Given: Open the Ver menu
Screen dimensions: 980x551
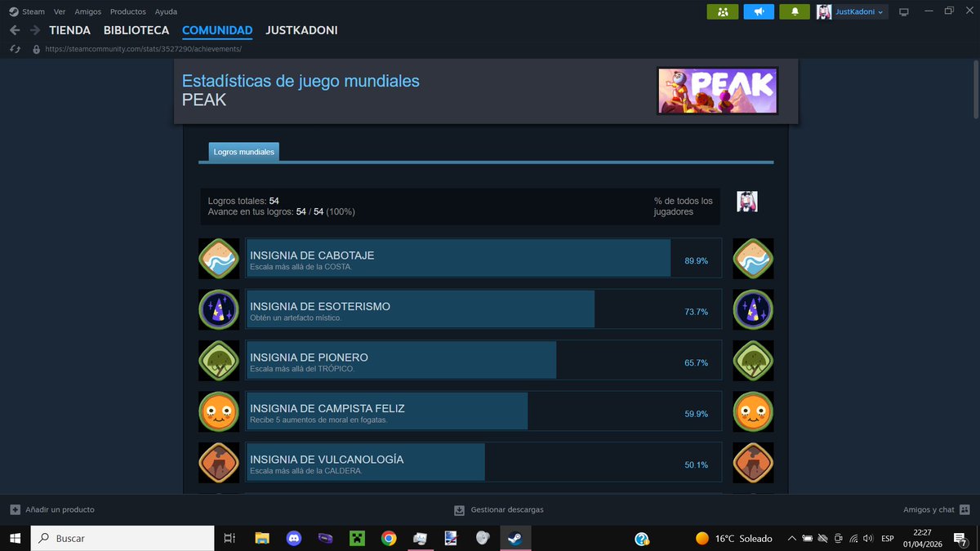Looking at the screenshot, I should (60, 11).
